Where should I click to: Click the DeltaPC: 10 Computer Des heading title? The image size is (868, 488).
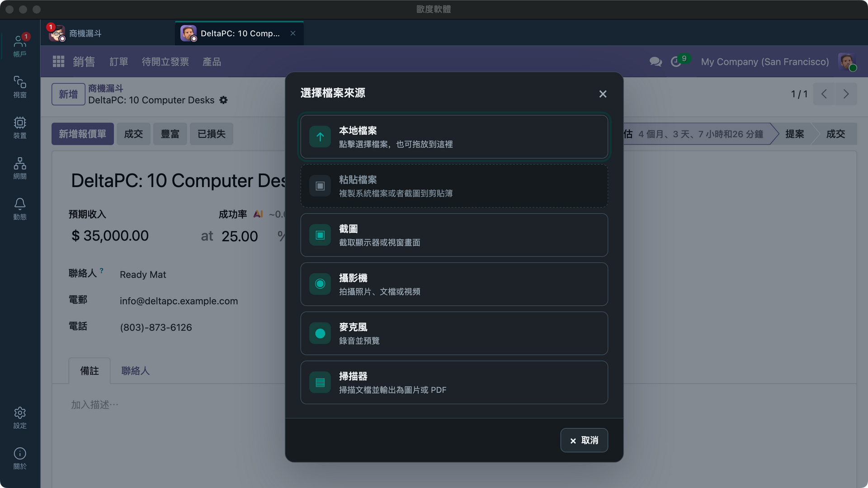coord(179,181)
